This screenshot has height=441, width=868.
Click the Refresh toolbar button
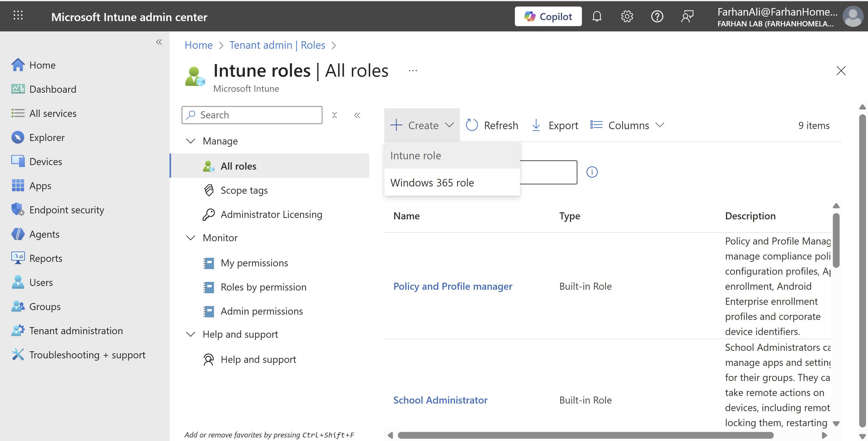(492, 125)
